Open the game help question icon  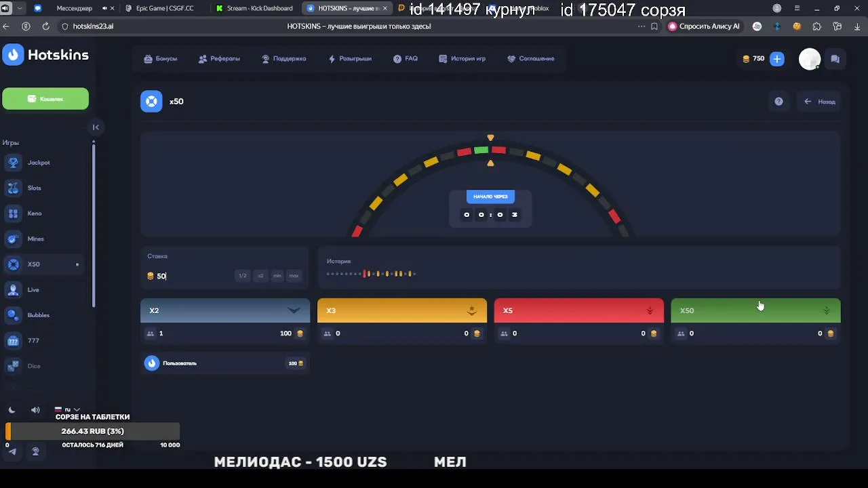click(778, 102)
